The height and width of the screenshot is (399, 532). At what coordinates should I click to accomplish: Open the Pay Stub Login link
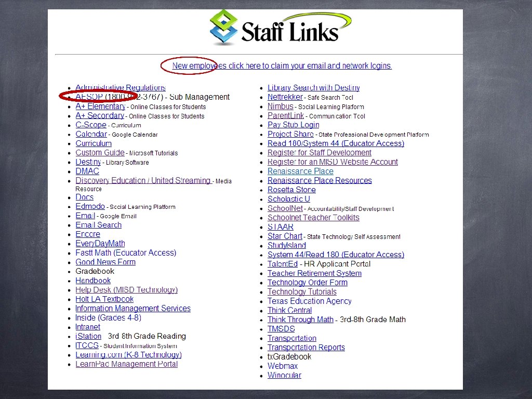293,125
